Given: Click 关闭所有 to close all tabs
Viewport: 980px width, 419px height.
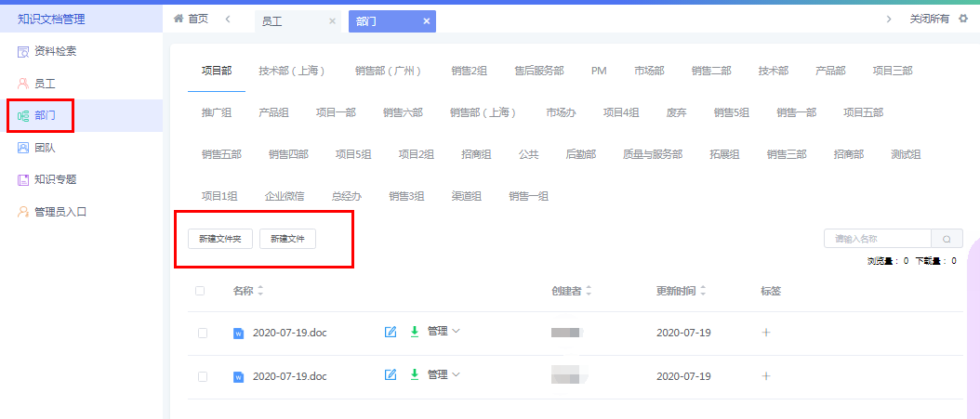Looking at the screenshot, I should pyautogui.click(x=929, y=20).
